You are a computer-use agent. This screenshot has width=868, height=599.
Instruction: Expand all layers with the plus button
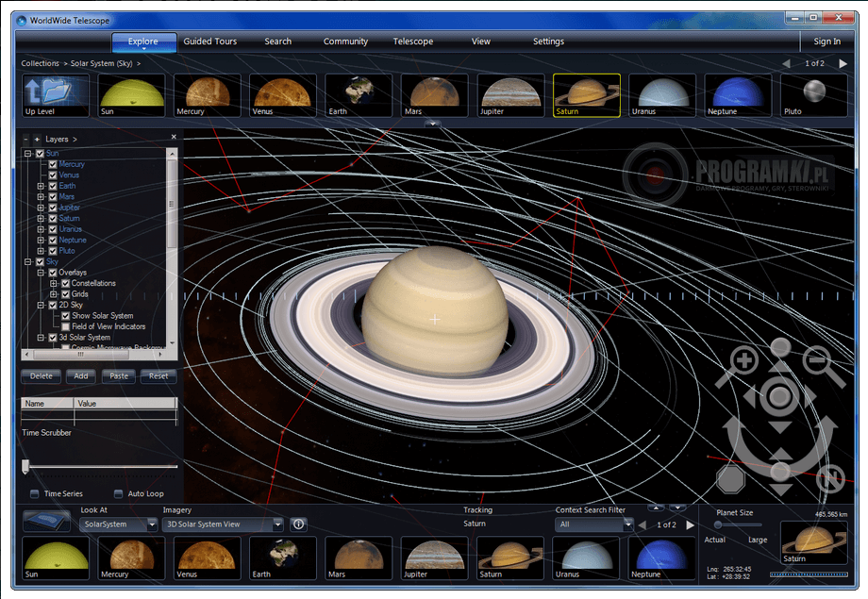pyautogui.click(x=37, y=139)
